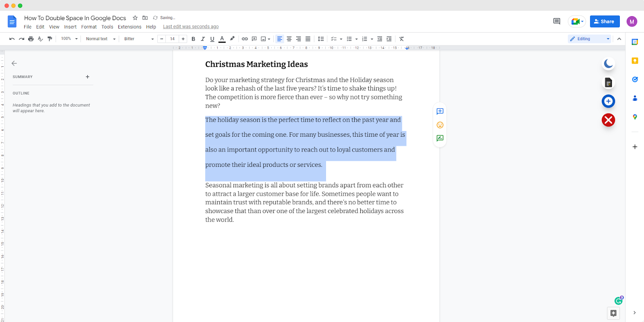The width and height of the screenshot is (644, 322).
Task: Star the document title
Action: coord(135,18)
